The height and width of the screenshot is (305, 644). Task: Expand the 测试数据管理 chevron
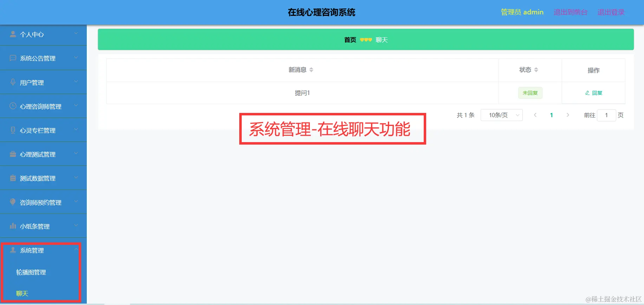pyautogui.click(x=76, y=177)
